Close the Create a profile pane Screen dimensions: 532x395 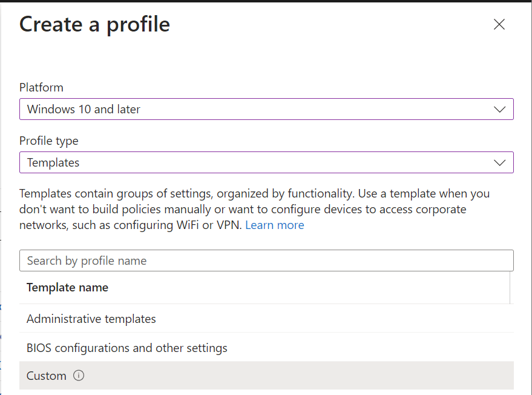click(499, 24)
